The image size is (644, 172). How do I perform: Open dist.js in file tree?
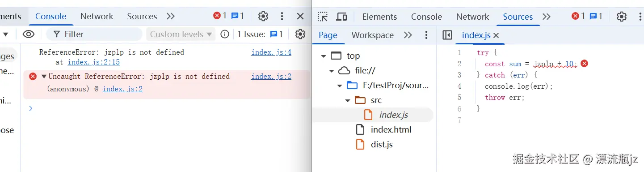(x=382, y=145)
